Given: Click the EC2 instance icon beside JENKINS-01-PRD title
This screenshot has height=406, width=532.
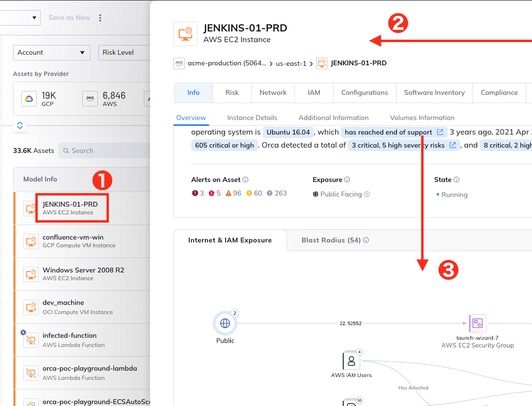Looking at the screenshot, I should (185, 33).
